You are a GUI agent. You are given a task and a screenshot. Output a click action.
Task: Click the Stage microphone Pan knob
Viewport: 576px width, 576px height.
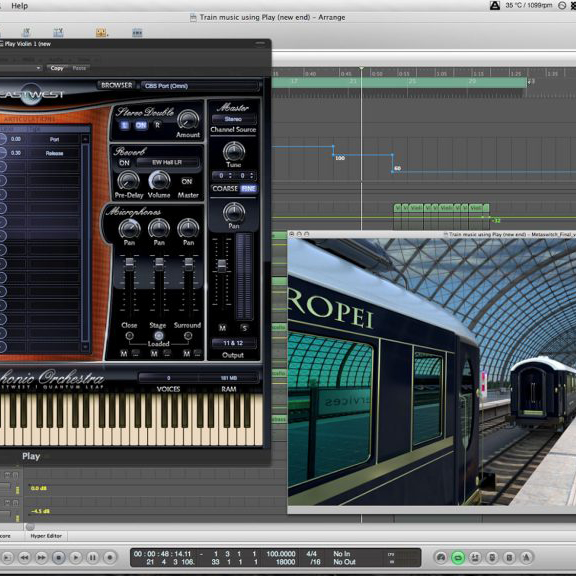159,228
